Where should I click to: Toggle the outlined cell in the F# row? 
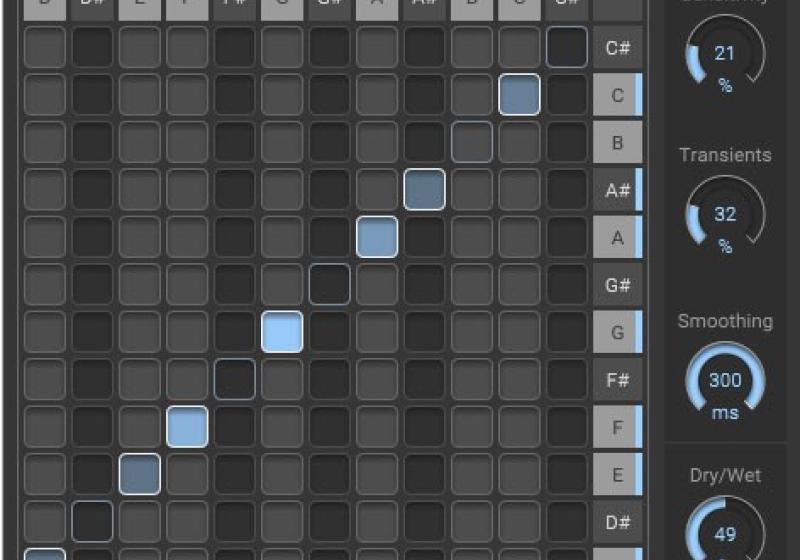235,379
